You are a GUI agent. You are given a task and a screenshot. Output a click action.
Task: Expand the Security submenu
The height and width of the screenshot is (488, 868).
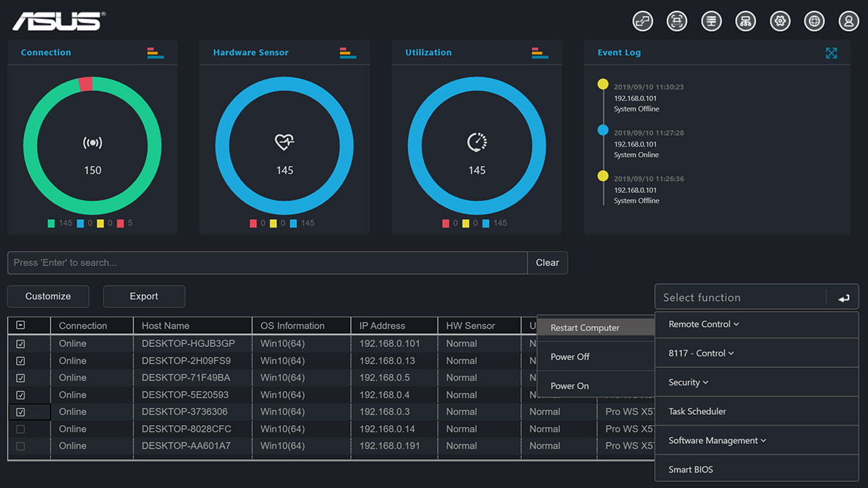pos(688,382)
